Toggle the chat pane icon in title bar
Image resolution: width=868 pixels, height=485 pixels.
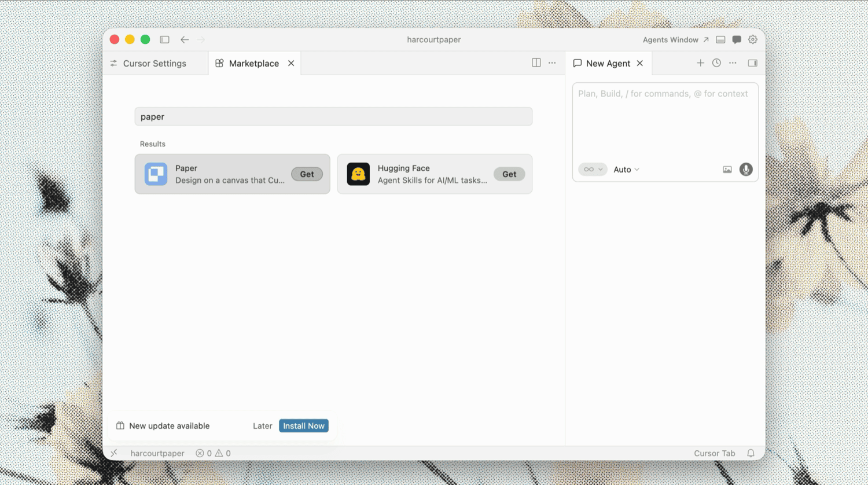[x=737, y=39]
